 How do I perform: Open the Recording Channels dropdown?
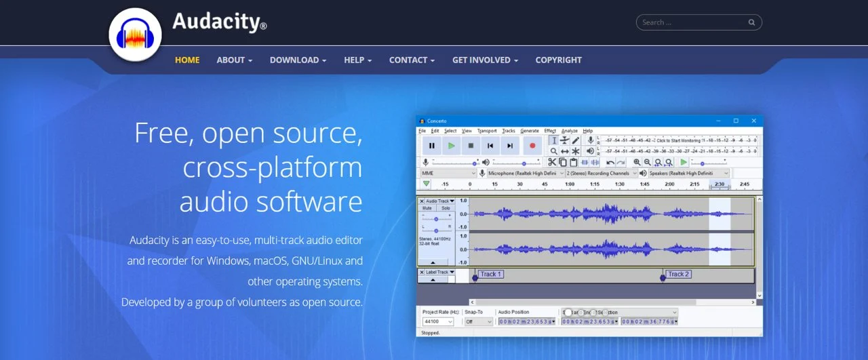(x=601, y=174)
